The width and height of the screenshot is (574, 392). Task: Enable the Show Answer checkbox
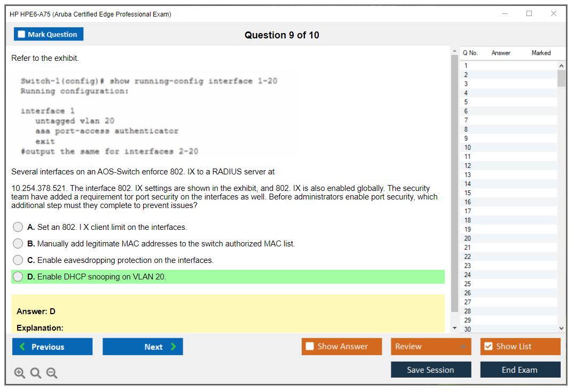[310, 347]
